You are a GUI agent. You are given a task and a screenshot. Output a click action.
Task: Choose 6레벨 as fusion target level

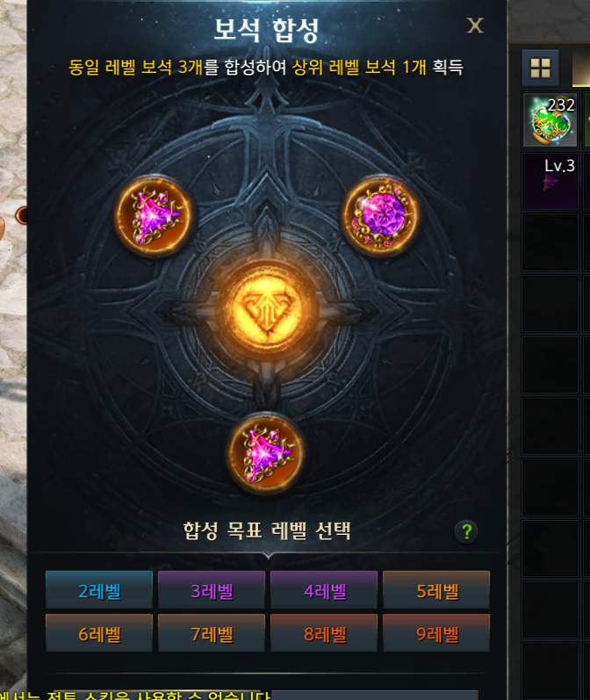tap(99, 633)
